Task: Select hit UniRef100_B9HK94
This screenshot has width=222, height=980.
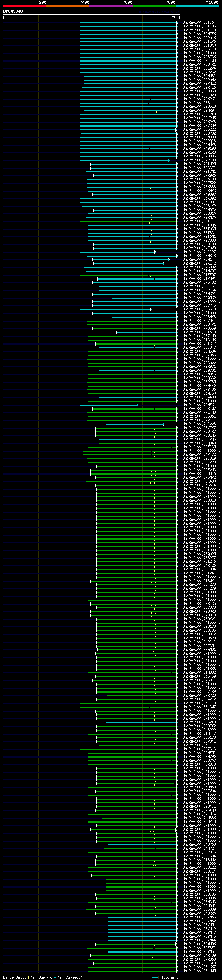Action: coord(199,110)
